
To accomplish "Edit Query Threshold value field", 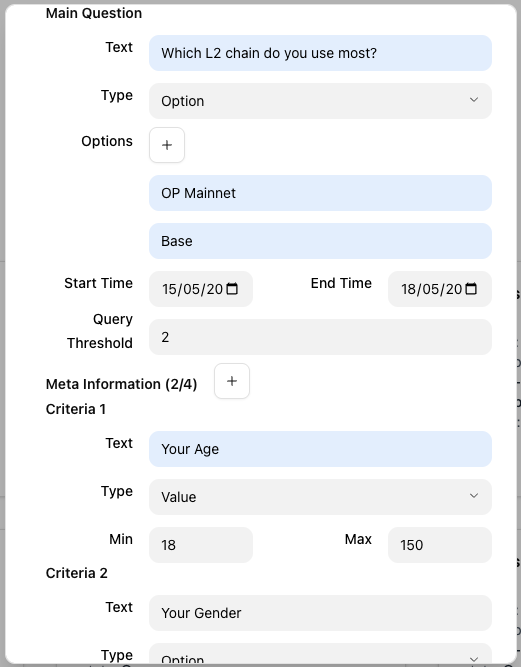I will tap(320, 337).
